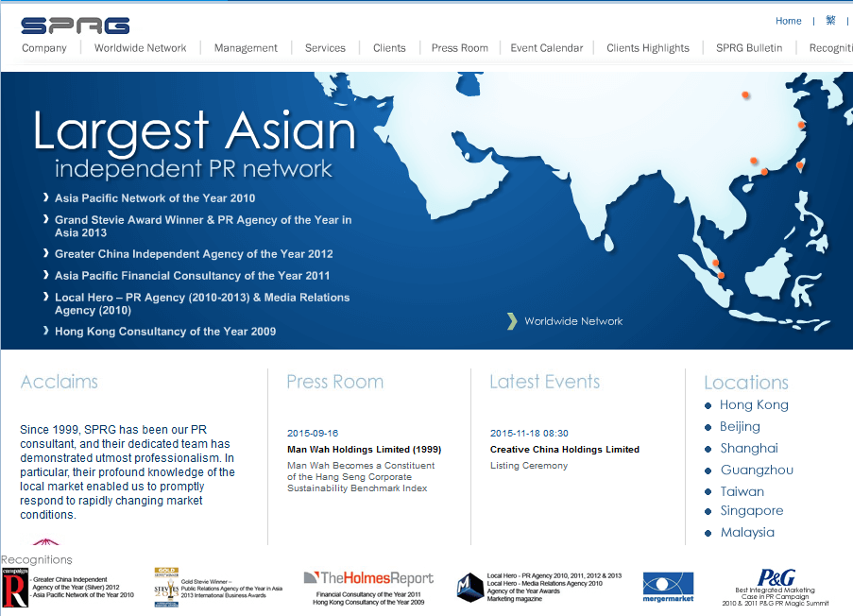Read Man Wah Hang Seng index summary
Viewport: 853px width, 616px height.
pyautogui.click(x=361, y=477)
